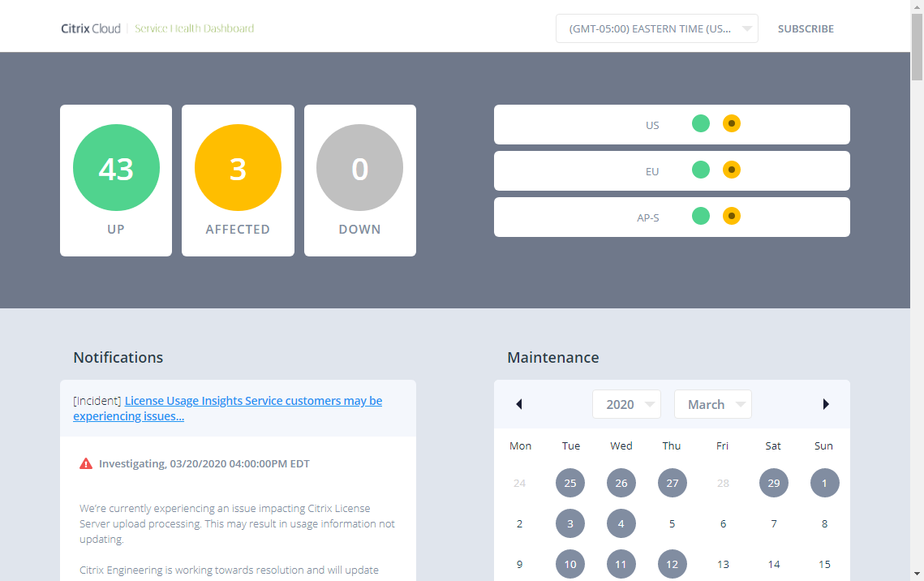This screenshot has height=581, width=924.
Task: Click the green status dot in AP-S row
Action: coord(701,217)
